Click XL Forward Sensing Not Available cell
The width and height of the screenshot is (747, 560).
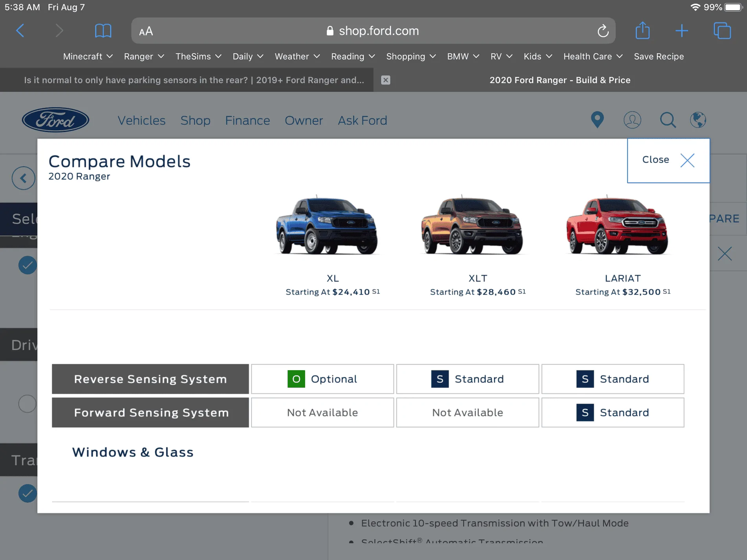[x=322, y=413]
